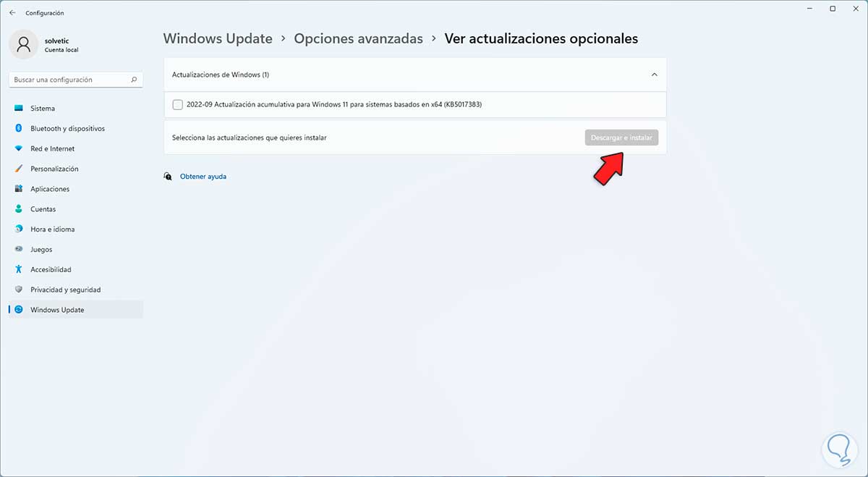Click the Windows Update sync icon
868x477 pixels.
tap(19, 310)
